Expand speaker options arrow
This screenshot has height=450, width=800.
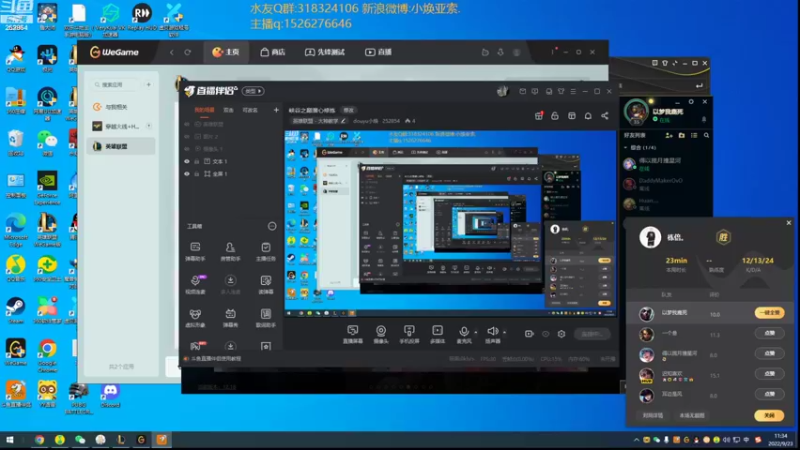505,333
